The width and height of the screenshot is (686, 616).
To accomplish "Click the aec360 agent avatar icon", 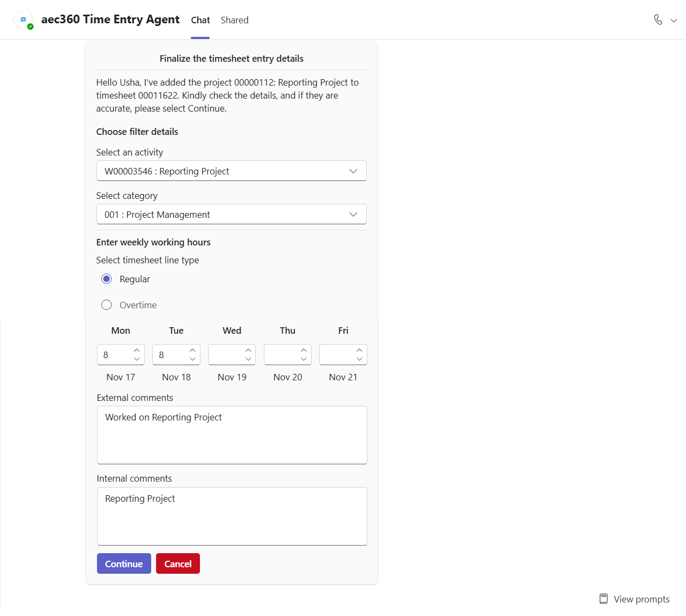I will click(x=23, y=20).
